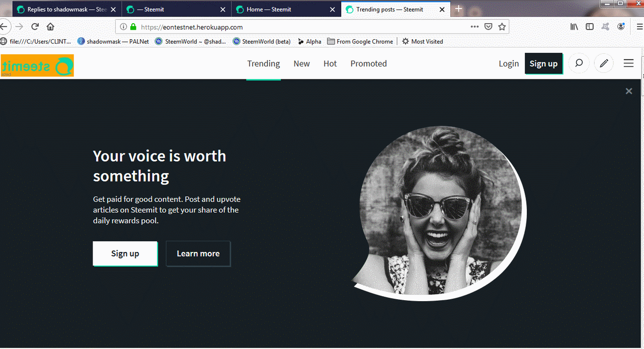
Task: Bookmark this page with the star icon
Action: point(502,27)
